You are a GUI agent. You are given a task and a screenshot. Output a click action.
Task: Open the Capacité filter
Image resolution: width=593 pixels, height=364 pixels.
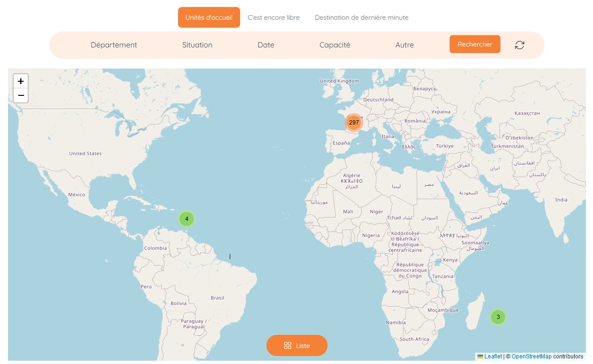[335, 45]
